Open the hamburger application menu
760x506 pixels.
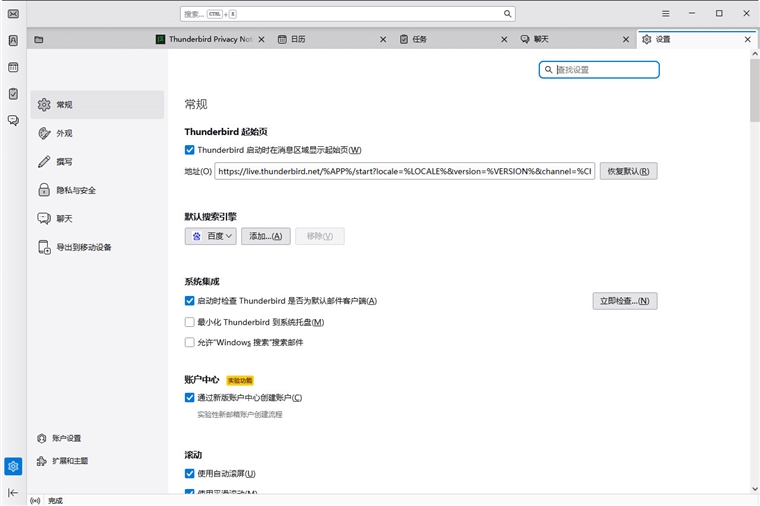coord(665,14)
